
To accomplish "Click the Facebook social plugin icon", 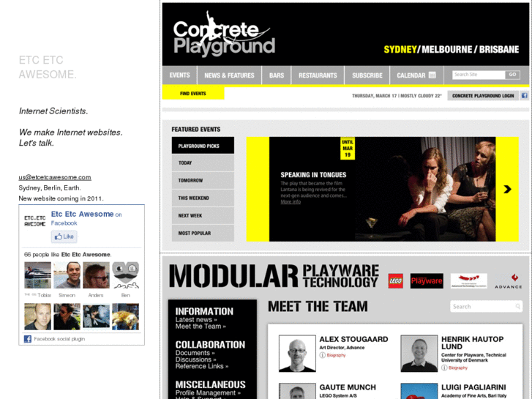I will (x=28, y=339).
